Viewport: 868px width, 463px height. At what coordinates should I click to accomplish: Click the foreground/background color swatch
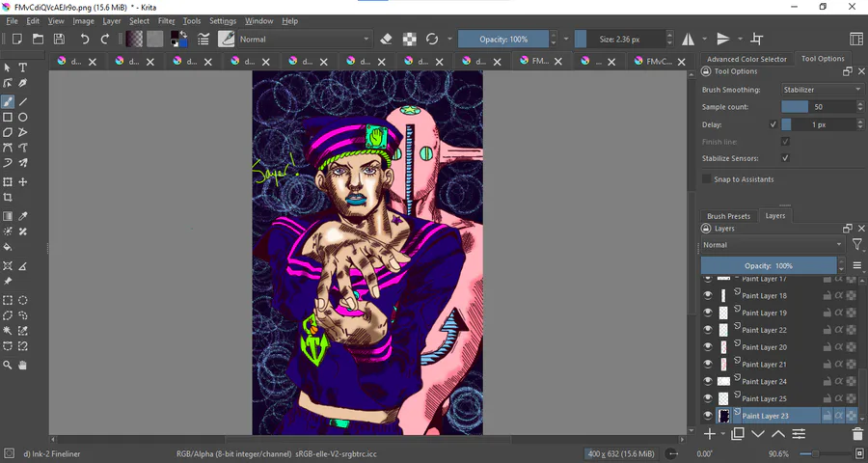click(178, 39)
